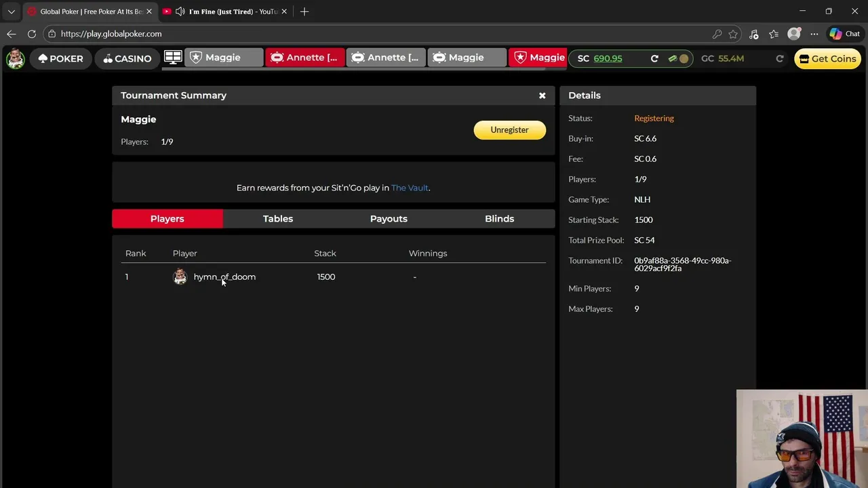
Task: Click the hymn_of_doom player name
Action: point(224,277)
